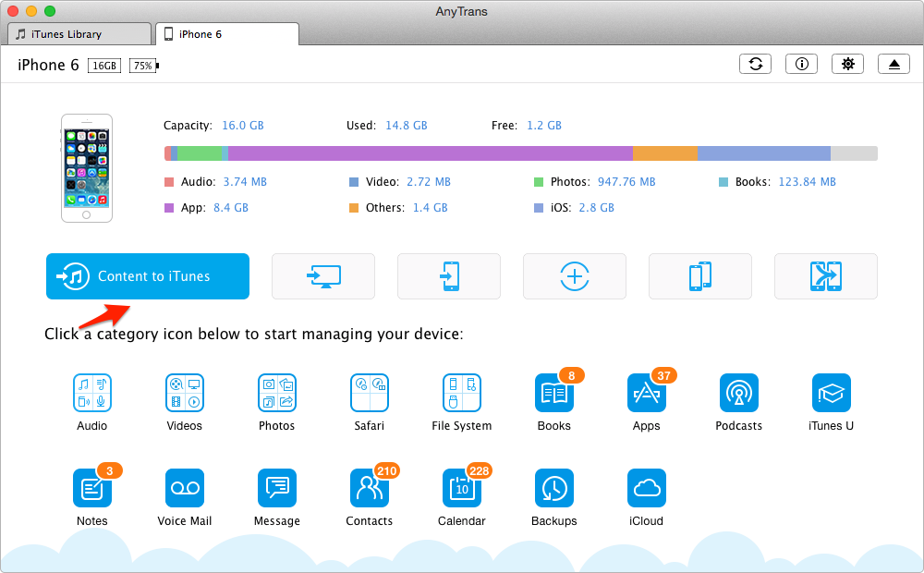Click the Video legend color swatch
924x573 pixels.
pos(354,182)
